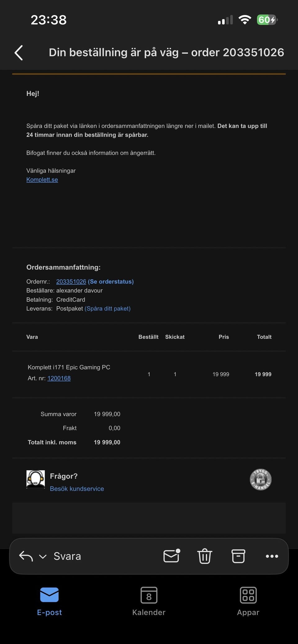Tap the email subject title with order 203351026

166,52
